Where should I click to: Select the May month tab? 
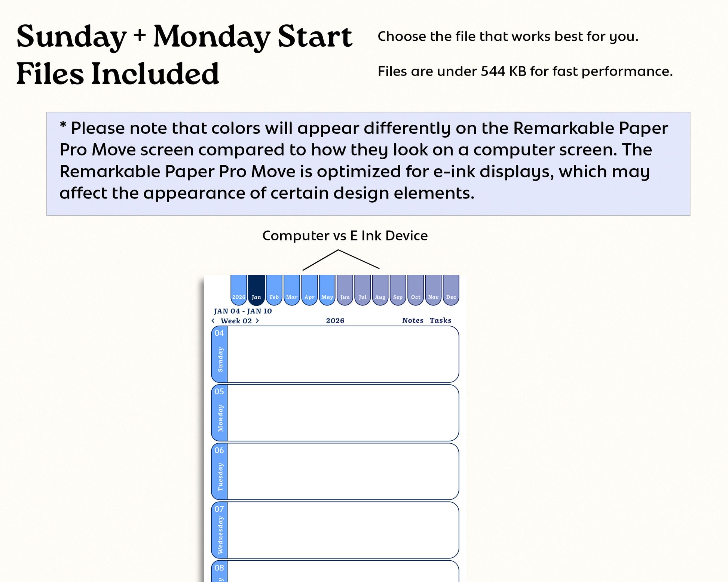click(x=327, y=290)
